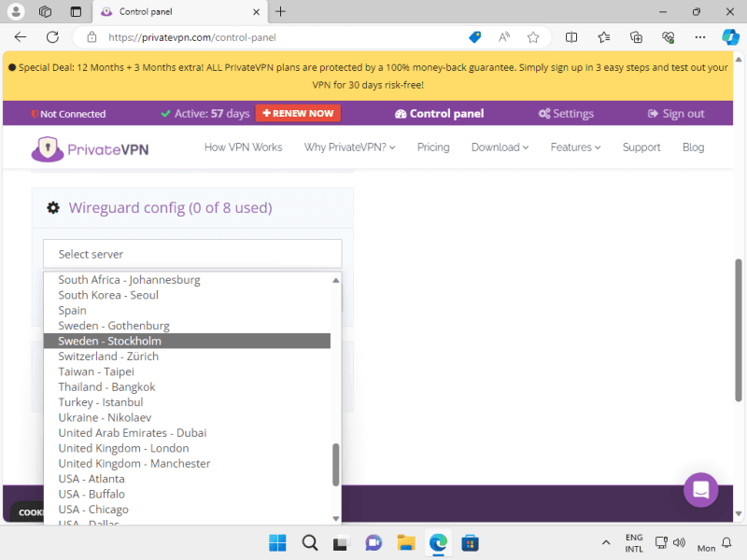Show hidden tray icons chevron
The height and width of the screenshot is (560, 747).
tap(606, 542)
